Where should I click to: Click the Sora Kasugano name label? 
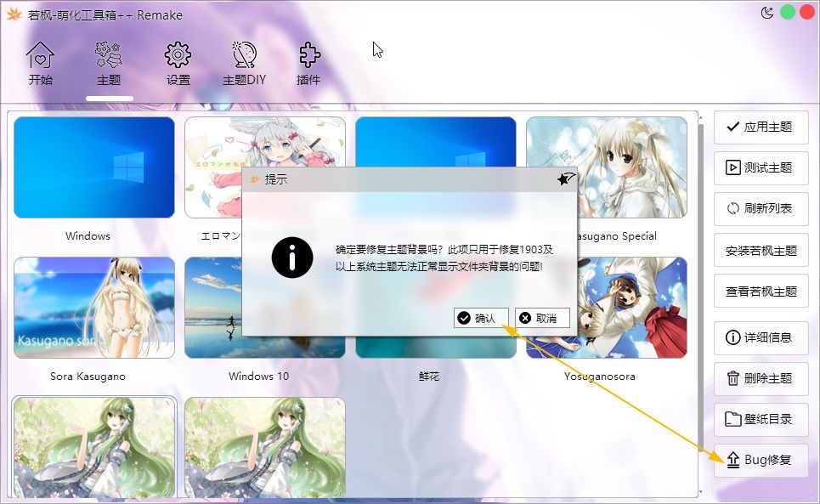tap(88, 376)
